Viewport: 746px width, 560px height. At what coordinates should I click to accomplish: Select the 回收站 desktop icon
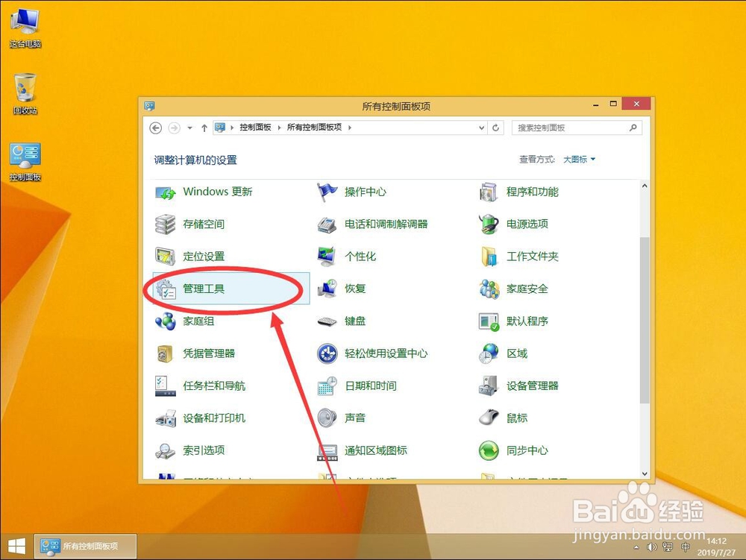pos(25,94)
